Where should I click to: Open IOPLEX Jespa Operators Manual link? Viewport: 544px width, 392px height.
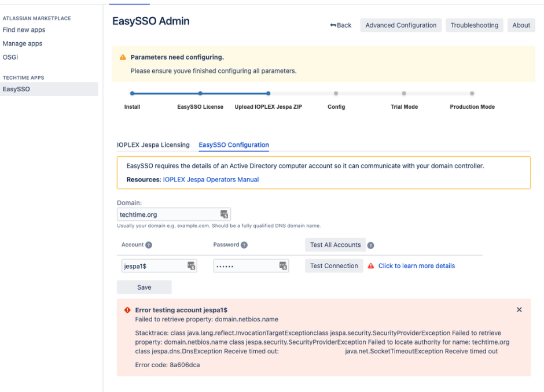coord(211,180)
